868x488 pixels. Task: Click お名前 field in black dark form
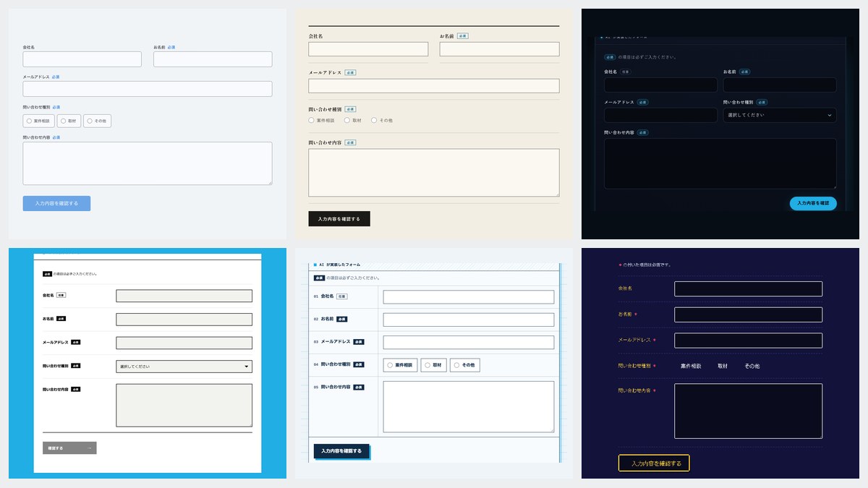pyautogui.click(x=780, y=85)
